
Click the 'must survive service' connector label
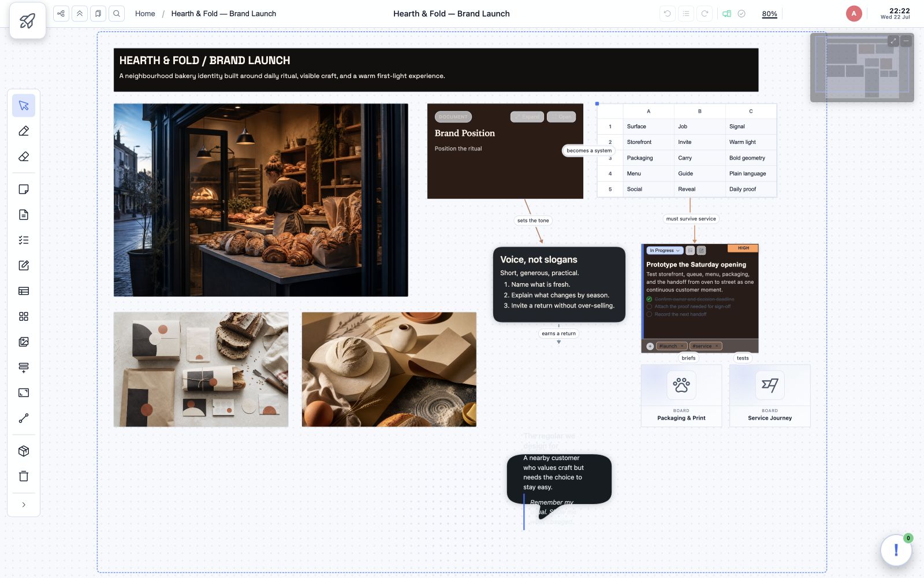[x=691, y=218]
